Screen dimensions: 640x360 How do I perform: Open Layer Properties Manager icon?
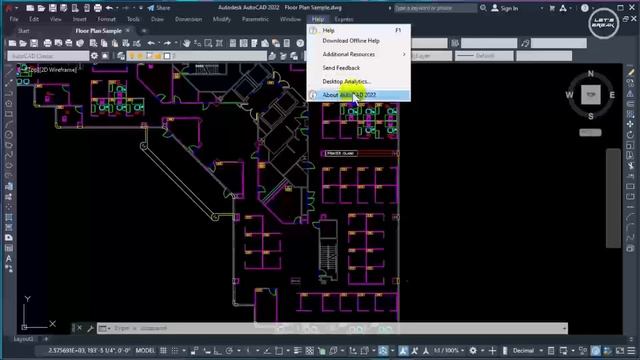click(121, 56)
